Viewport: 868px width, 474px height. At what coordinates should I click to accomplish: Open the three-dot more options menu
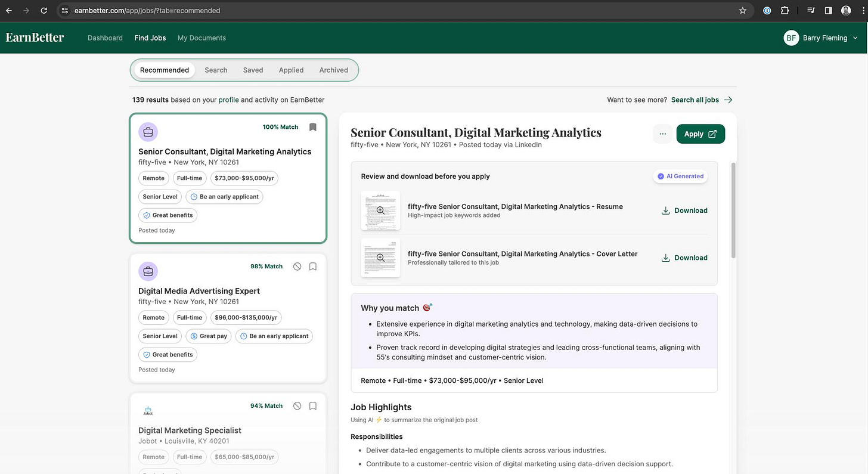(x=663, y=134)
